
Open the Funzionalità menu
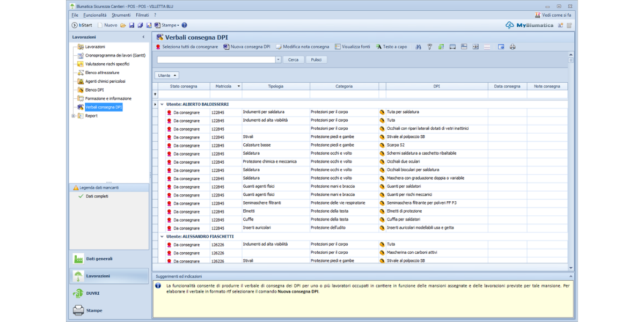coord(95,15)
